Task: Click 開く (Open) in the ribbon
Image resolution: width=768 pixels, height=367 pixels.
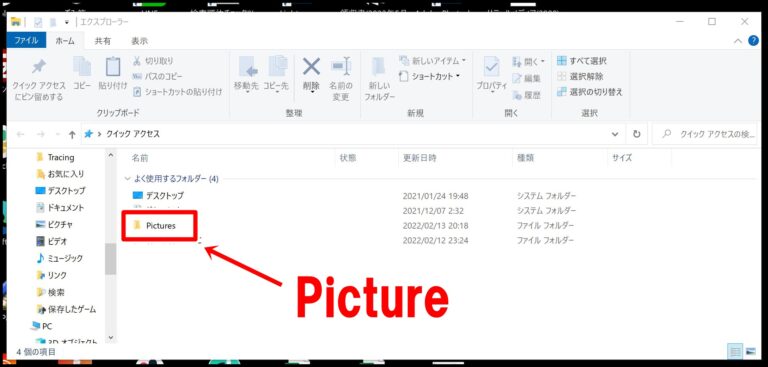Action: tap(528, 62)
